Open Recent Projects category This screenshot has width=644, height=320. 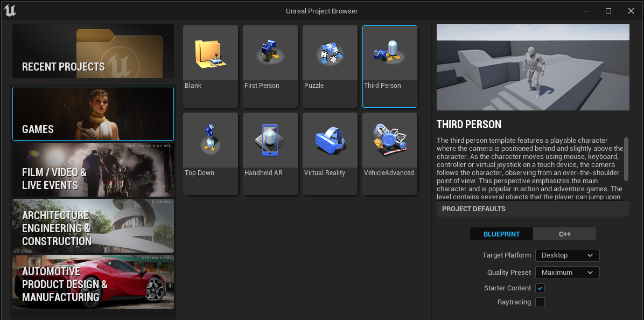[93, 51]
